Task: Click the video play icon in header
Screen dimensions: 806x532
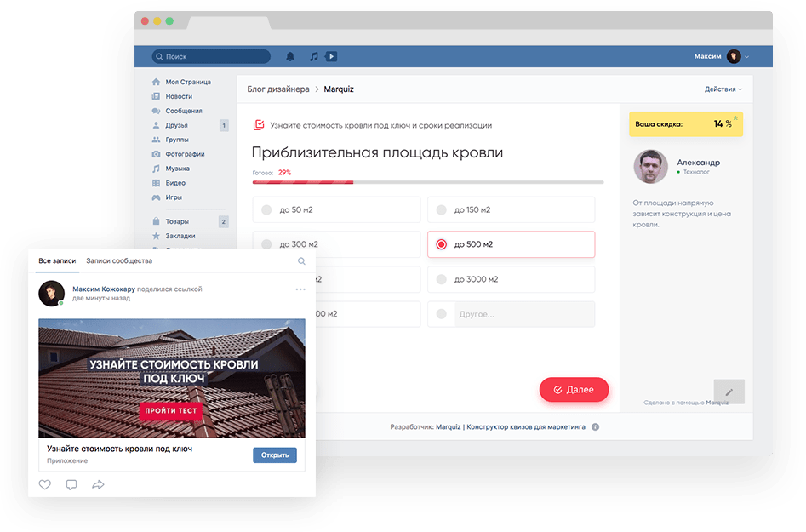Action: coord(331,57)
